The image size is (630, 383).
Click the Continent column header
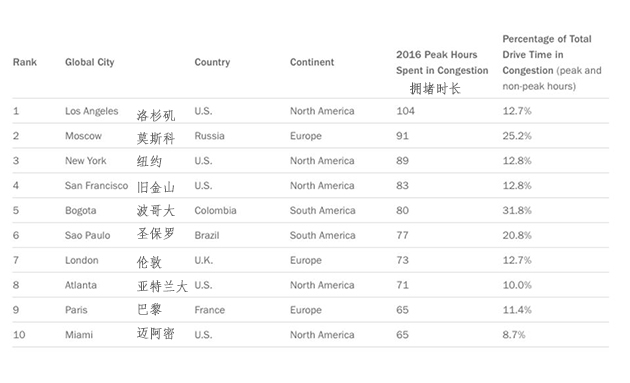click(312, 62)
